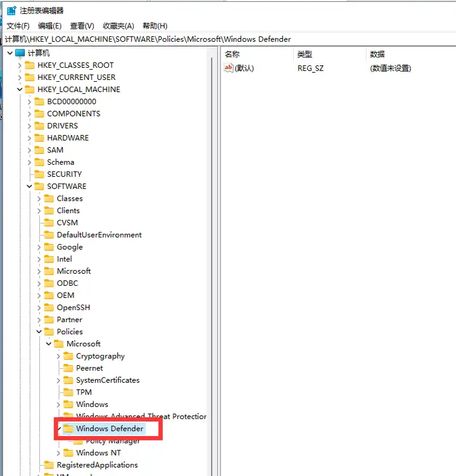Select the HARDWARE key label

(x=68, y=138)
